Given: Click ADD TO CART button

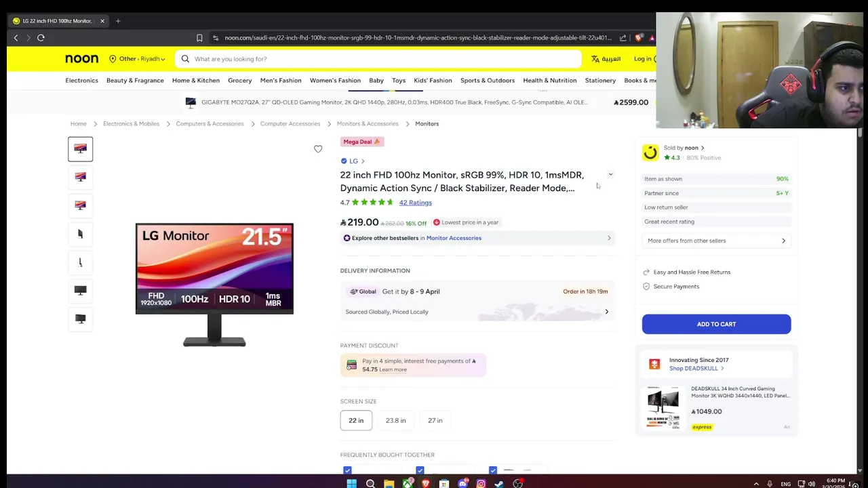Looking at the screenshot, I should [716, 324].
